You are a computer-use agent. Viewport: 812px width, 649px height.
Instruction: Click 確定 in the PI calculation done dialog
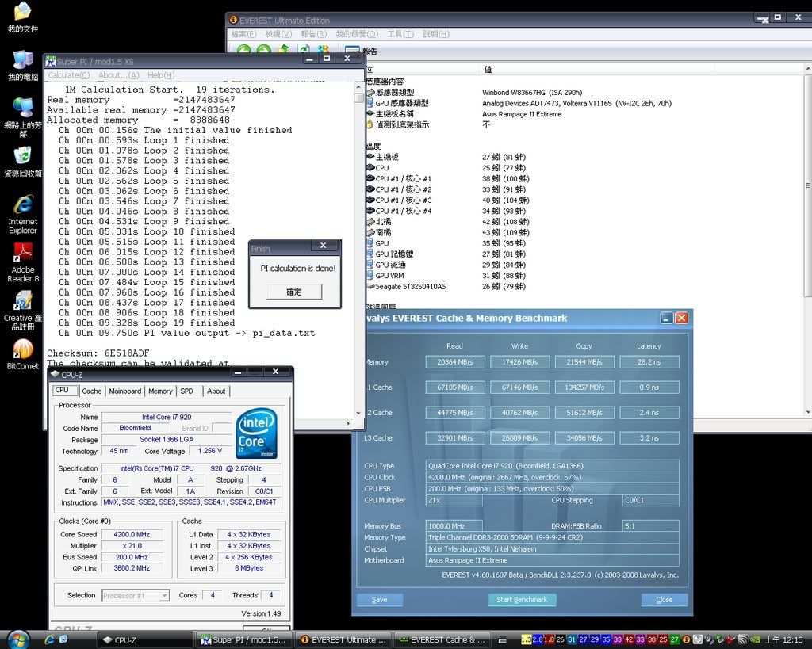click(x=294, y=292)
